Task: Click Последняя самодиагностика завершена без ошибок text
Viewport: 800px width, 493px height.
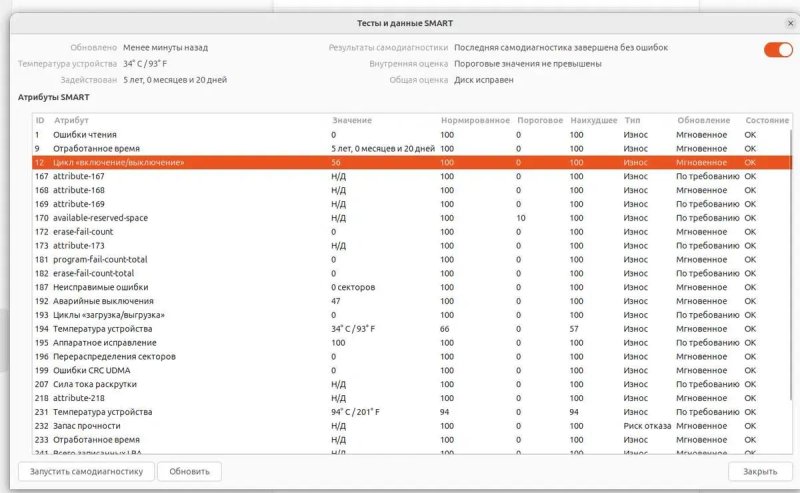Action: (x=561, y=47)
